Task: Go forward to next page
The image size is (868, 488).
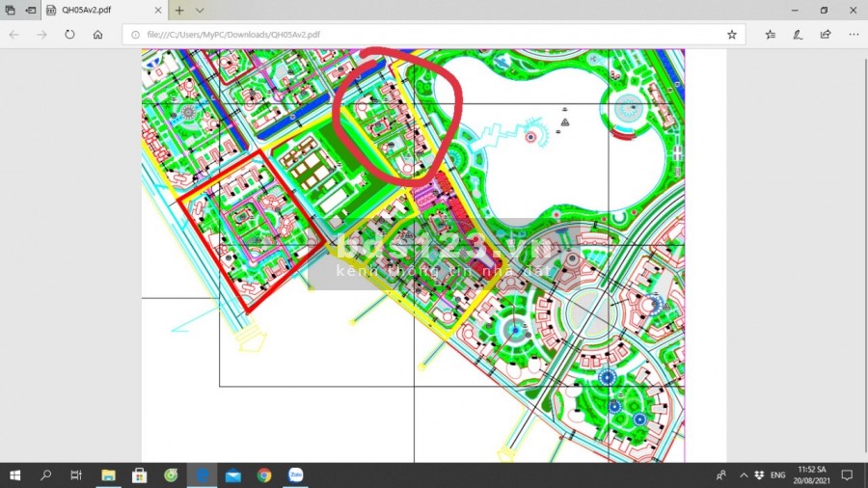Action: (42, 35)
